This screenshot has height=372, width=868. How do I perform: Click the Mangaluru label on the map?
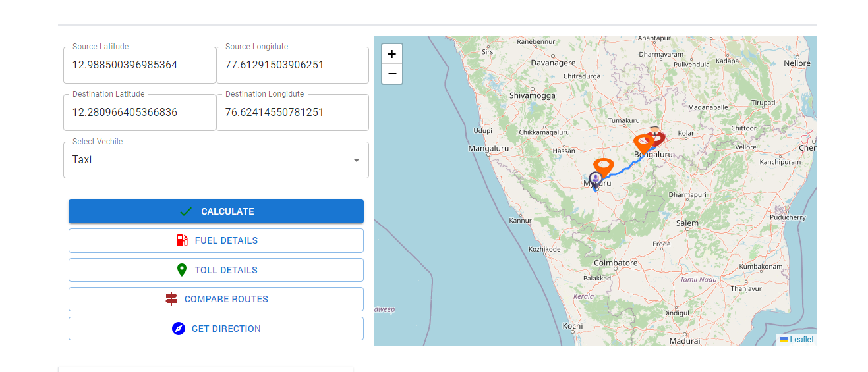point(488,149)
